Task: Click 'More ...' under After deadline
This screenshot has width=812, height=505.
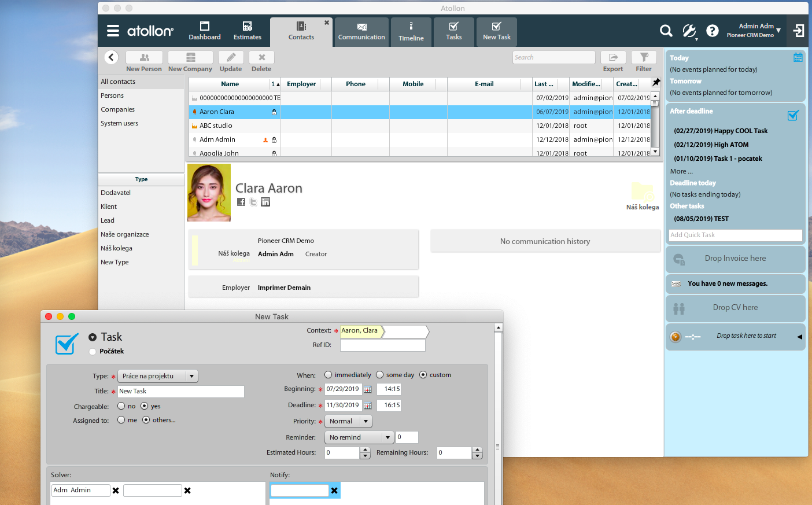Action: tap(681, 171)
